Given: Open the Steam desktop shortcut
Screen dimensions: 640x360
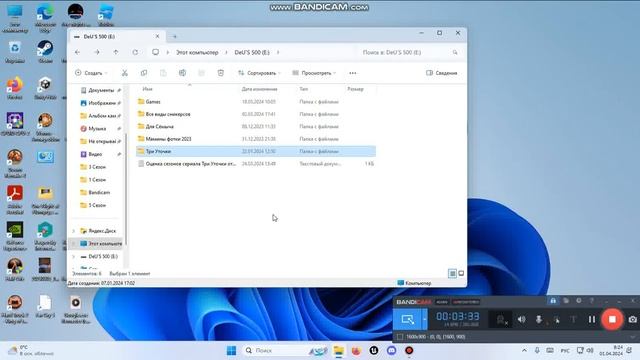Looking at the screenshot, I should tap(45, 51).
